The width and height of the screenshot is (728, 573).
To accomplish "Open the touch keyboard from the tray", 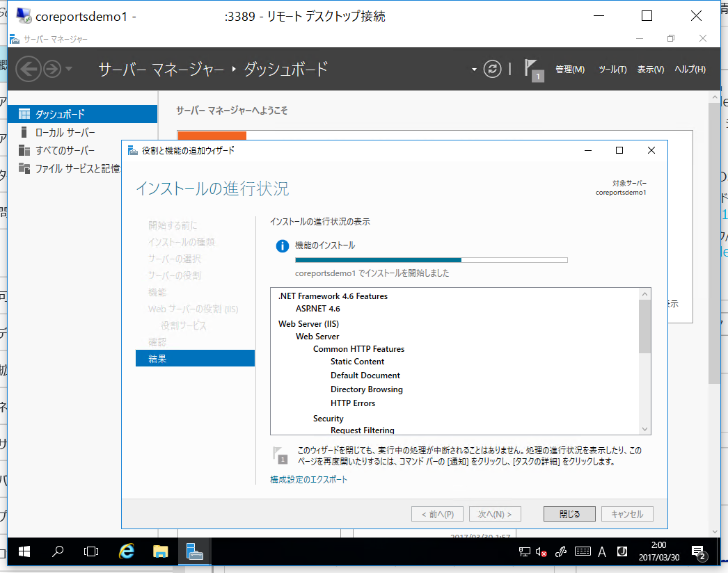I will (x=583, y=551).
